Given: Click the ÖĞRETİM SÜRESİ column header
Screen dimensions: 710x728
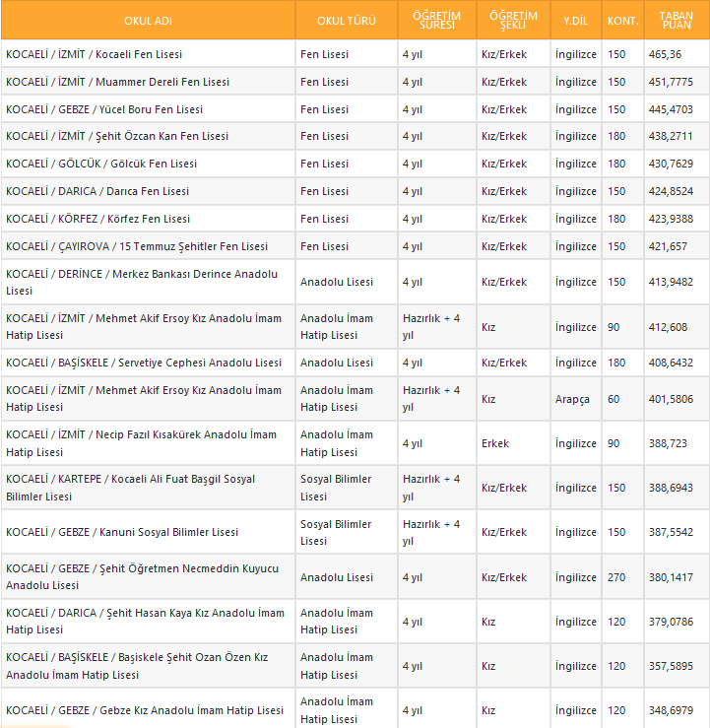Looking at the screenshot, I should tap(436, 21).
